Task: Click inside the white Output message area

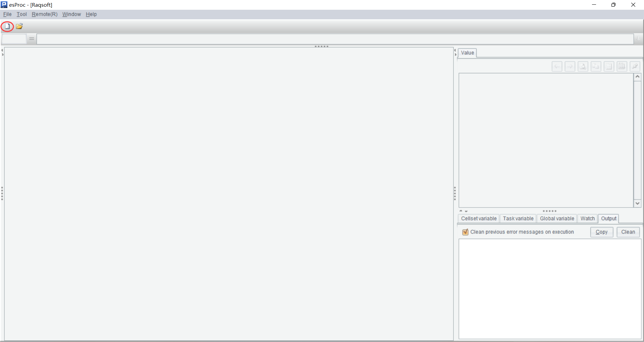Action: pyautogui.click(x=550, y=289)
